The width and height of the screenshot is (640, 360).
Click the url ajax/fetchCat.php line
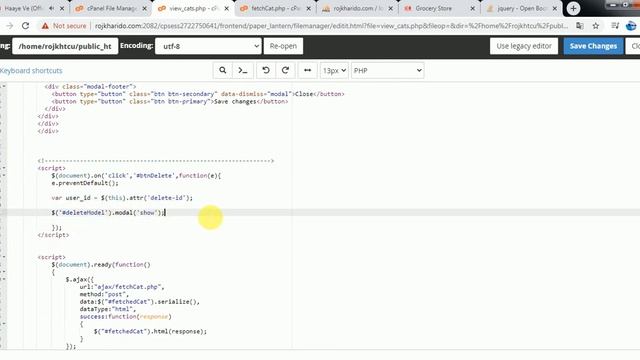click(122, 287)
